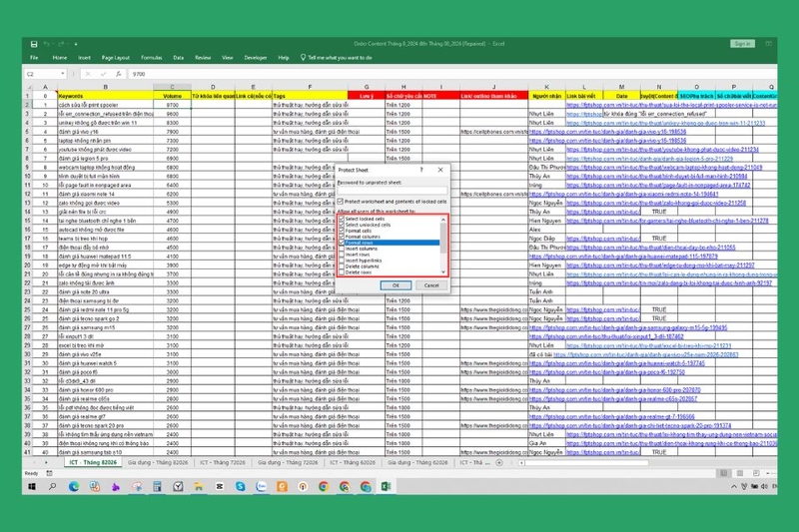
Task: Open the youtube-khong-phat-duoc-video link
Action: tap(662, 149)
